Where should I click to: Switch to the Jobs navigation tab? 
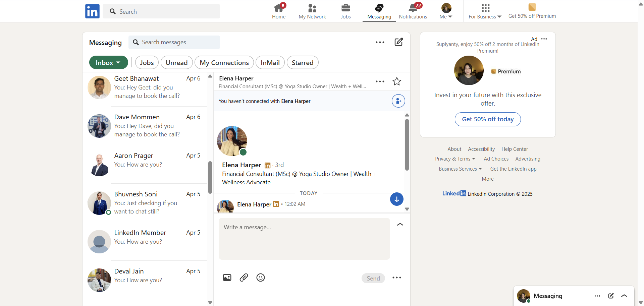(345, 11)
